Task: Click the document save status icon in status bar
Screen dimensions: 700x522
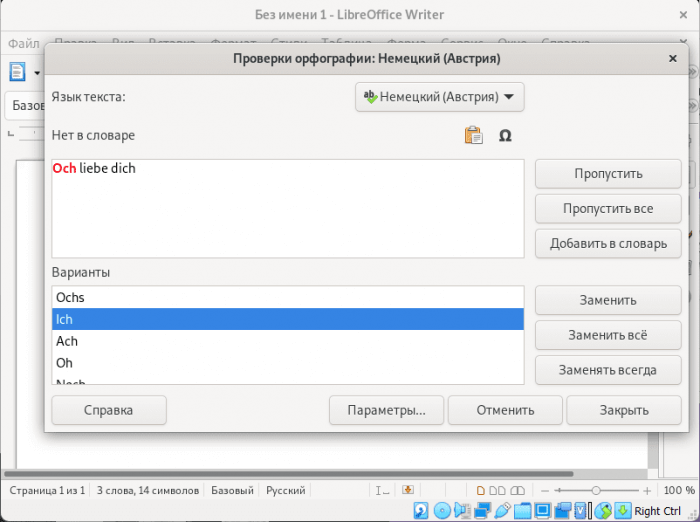Action: (x=407, y=490)
